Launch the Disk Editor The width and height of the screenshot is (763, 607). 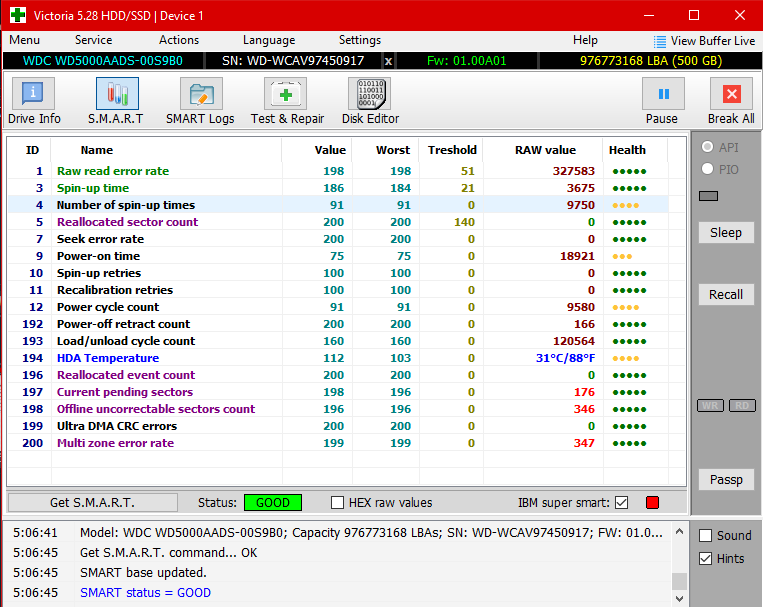tap(370, 102)
